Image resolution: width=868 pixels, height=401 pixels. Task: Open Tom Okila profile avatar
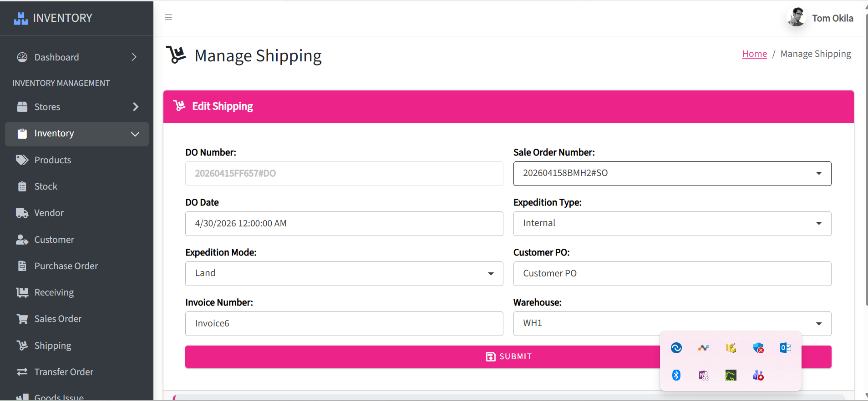pyautogui.click(x=796, y=17)
